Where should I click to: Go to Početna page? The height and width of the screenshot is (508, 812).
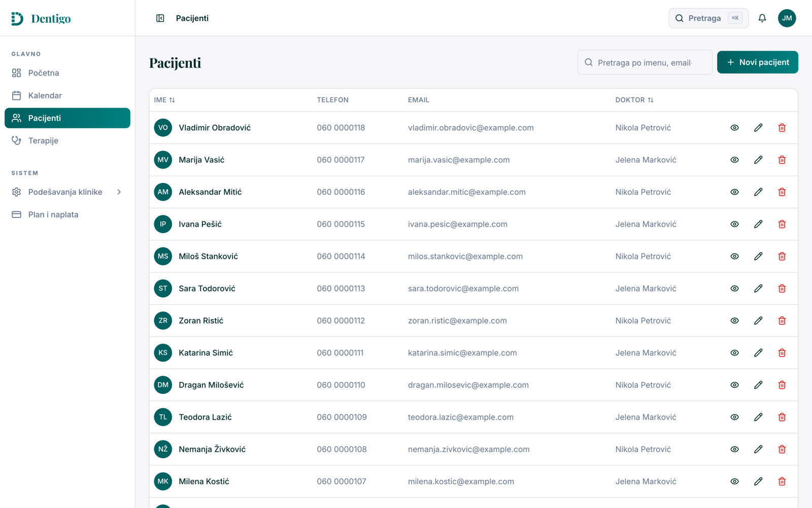click(67, 73)
